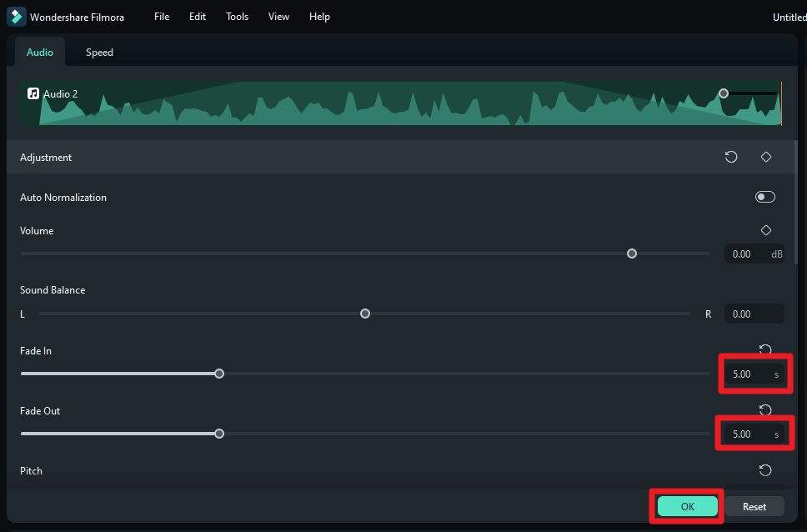807x532 pixels.
Task: Click the Volume label
Action: (x=37, y=231)
